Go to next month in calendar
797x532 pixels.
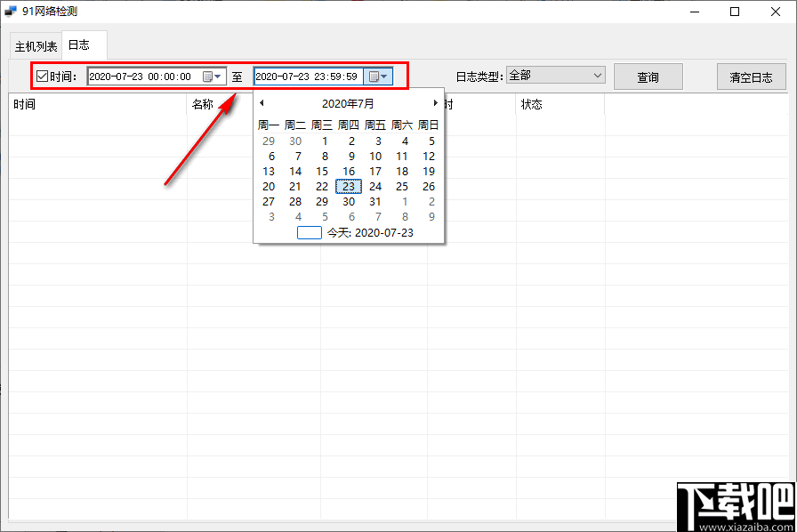pos(435,103)
